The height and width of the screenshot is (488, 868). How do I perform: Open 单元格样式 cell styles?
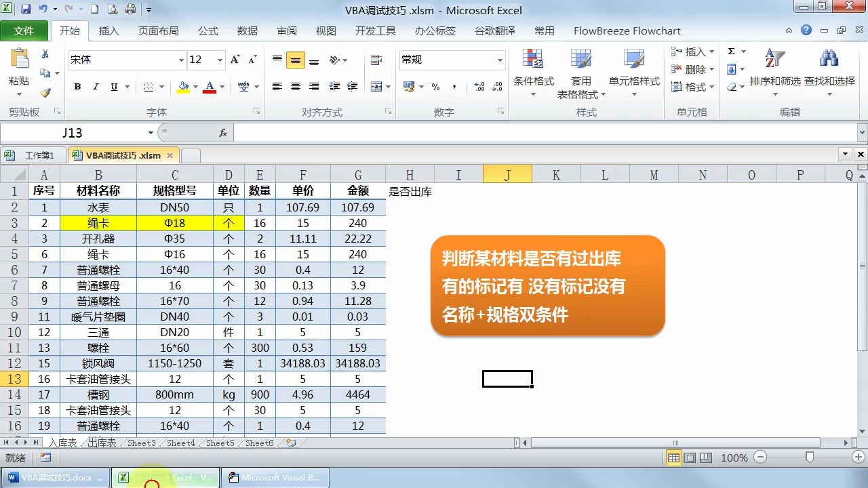(x=634, y=73)
